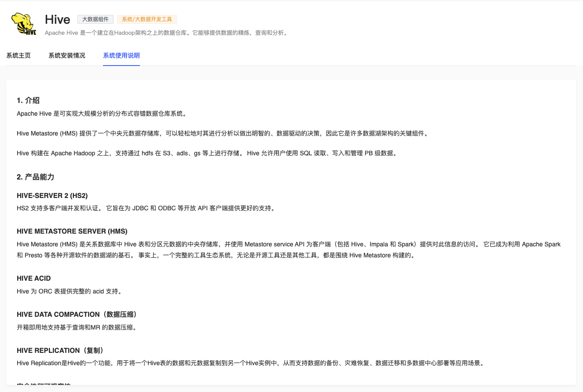This screenshot has height=392, width=583.
Task: Click the paragraph starting 'Hive Metastore (HMS) 是关系数据库中'
Action: (289, 250)
